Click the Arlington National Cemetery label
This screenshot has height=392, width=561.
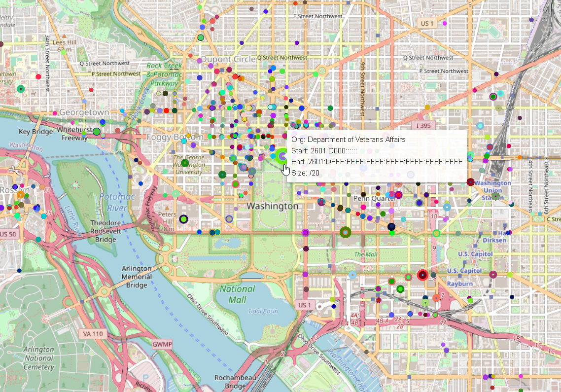(38, 358)
